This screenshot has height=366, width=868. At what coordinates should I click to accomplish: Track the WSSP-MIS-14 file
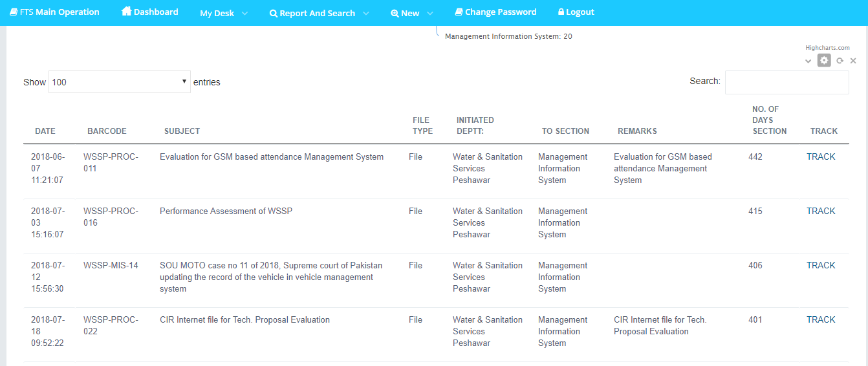tap(821, 265)
